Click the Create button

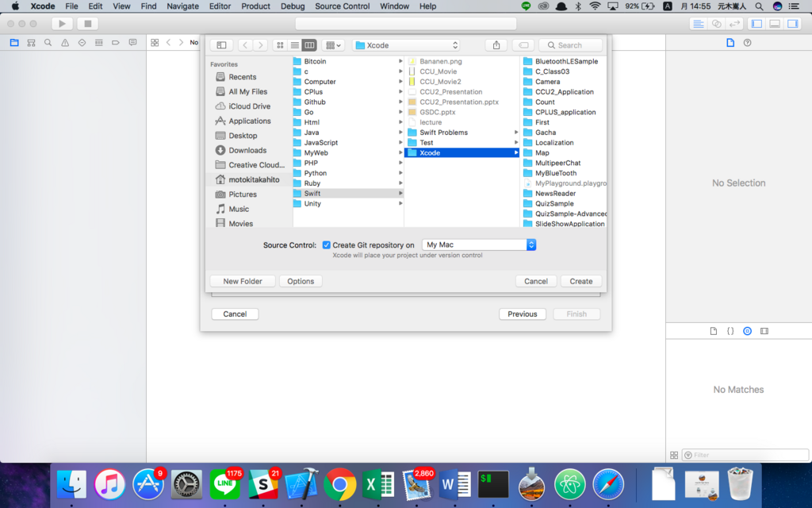click(581, 281)
